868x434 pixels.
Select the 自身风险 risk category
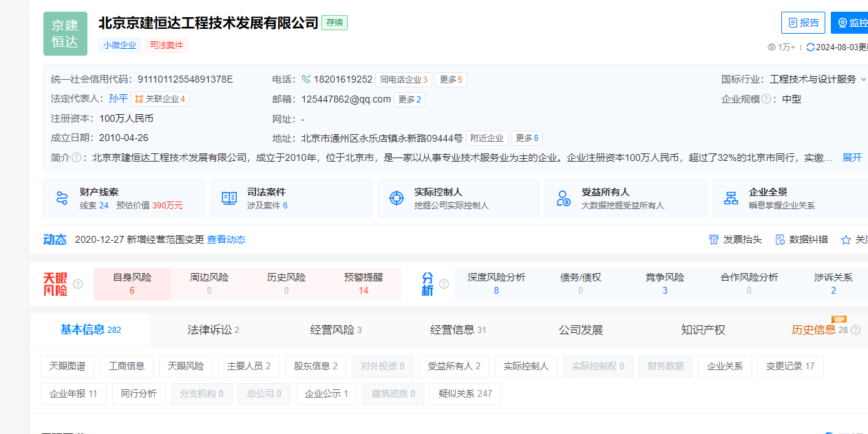132,283
